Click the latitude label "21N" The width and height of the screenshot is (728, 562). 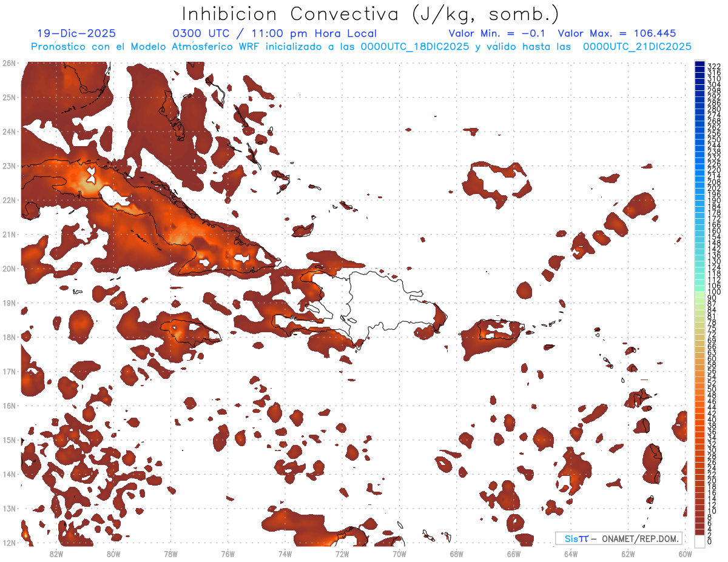pyautogui.click(x=8, y=234)
